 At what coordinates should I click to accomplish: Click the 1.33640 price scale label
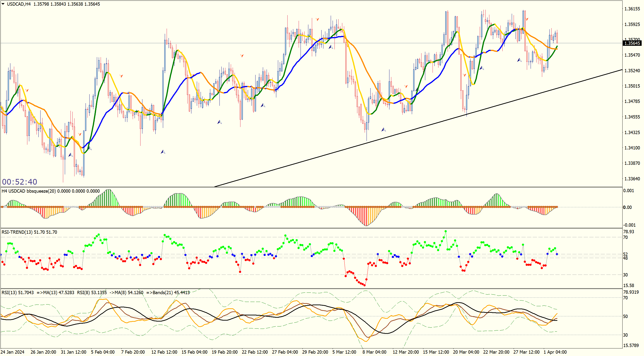coord(632,179)
